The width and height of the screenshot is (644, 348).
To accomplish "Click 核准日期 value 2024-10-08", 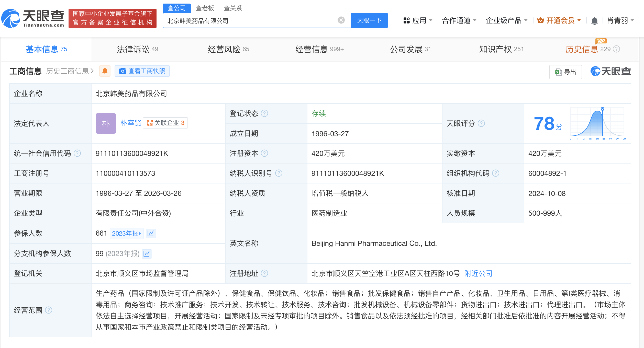I will tap(547, 193).
